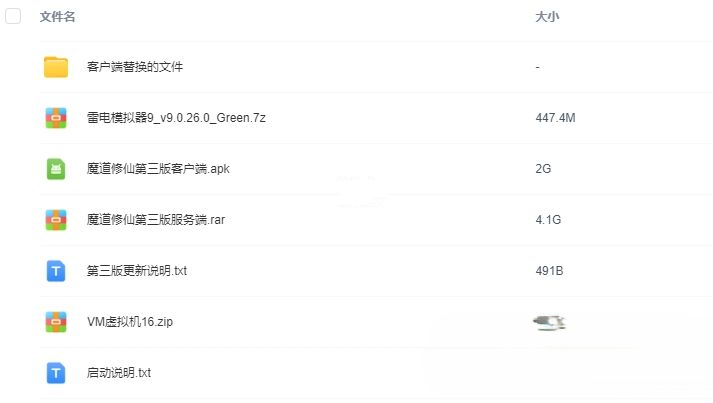The height and width of the screenshot is (403, 713).
Task: Click the archive icon for 雷电模拟器9 7z file
Action: click(56, 118)
